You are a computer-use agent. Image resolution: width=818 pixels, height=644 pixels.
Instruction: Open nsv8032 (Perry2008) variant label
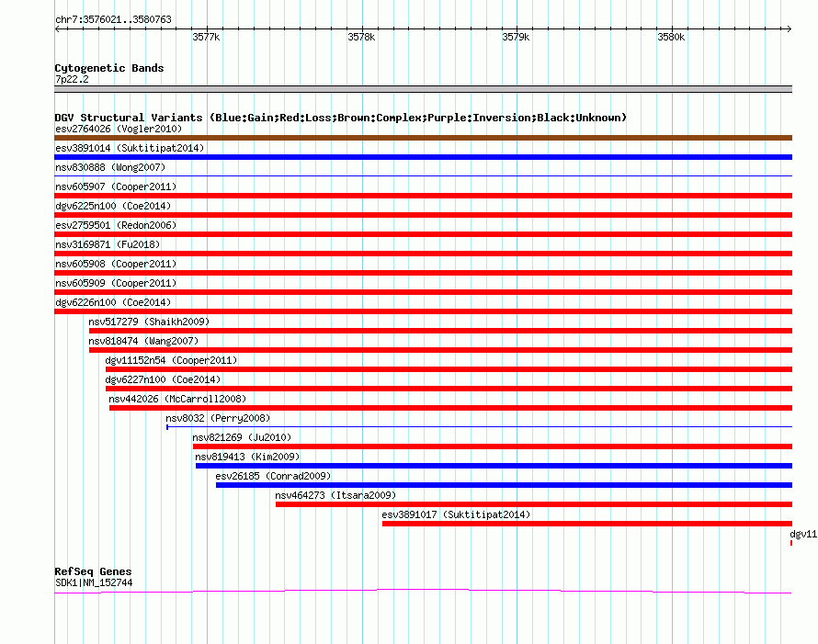coord(218,418)
